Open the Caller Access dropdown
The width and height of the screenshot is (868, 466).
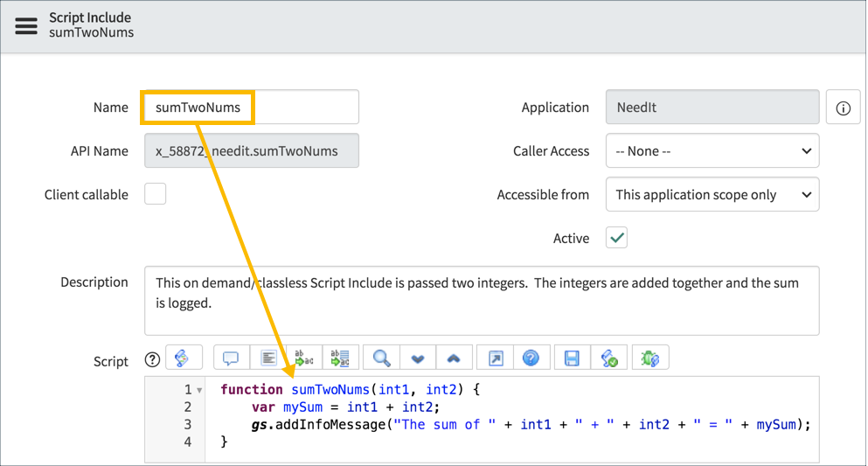712,151
